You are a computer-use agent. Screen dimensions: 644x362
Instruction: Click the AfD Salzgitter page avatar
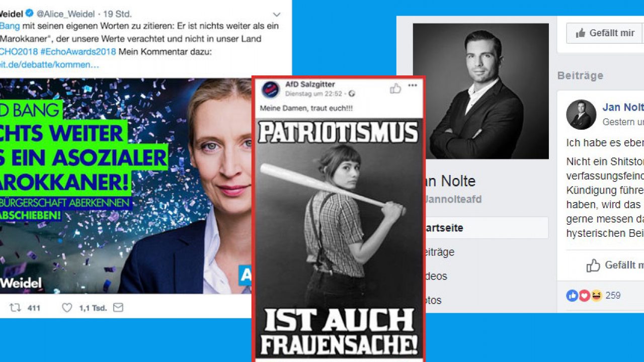271,89
